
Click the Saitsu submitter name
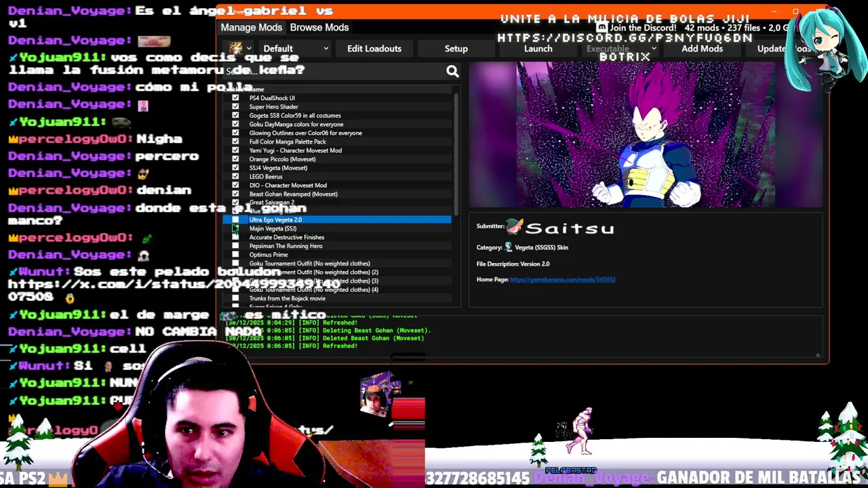570,228
